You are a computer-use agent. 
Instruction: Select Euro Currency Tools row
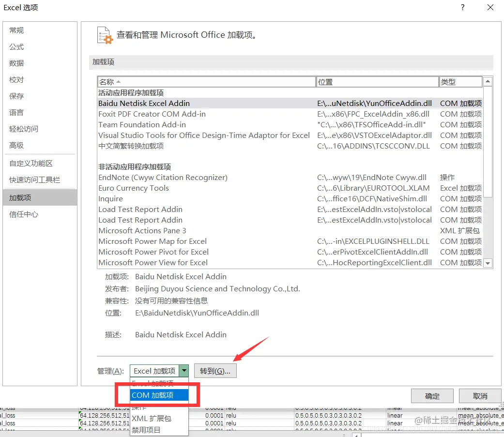pos(290,188)
